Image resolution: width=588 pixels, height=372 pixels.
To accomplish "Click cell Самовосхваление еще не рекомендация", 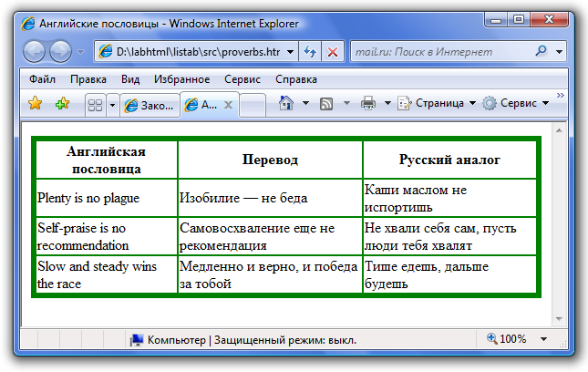I will click(270, 237).
